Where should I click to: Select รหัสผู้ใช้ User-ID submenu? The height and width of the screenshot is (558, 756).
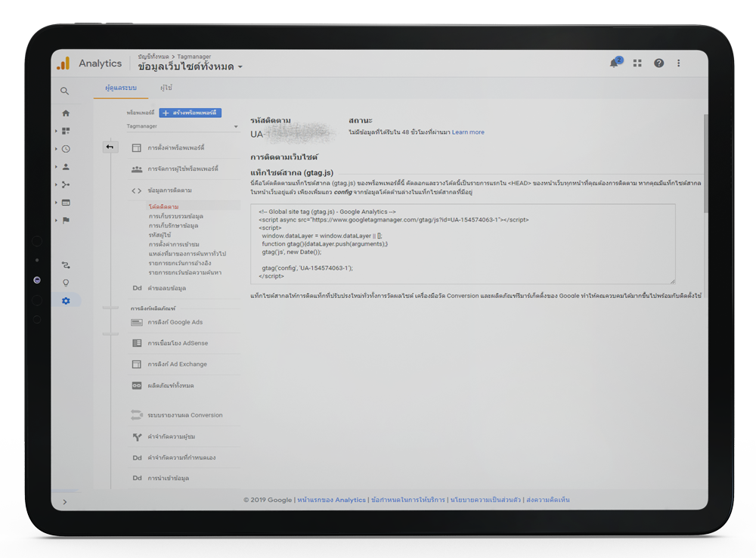(160, 235)
